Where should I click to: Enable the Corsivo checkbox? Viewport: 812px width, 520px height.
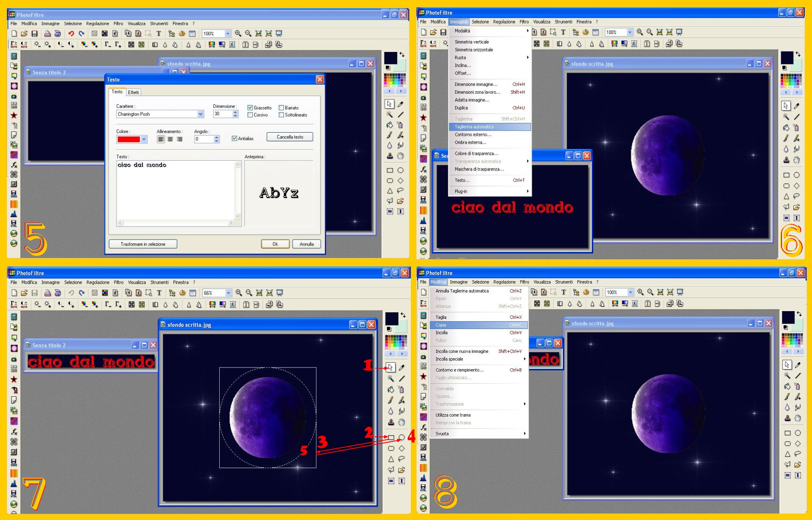[x=250, y=115]
